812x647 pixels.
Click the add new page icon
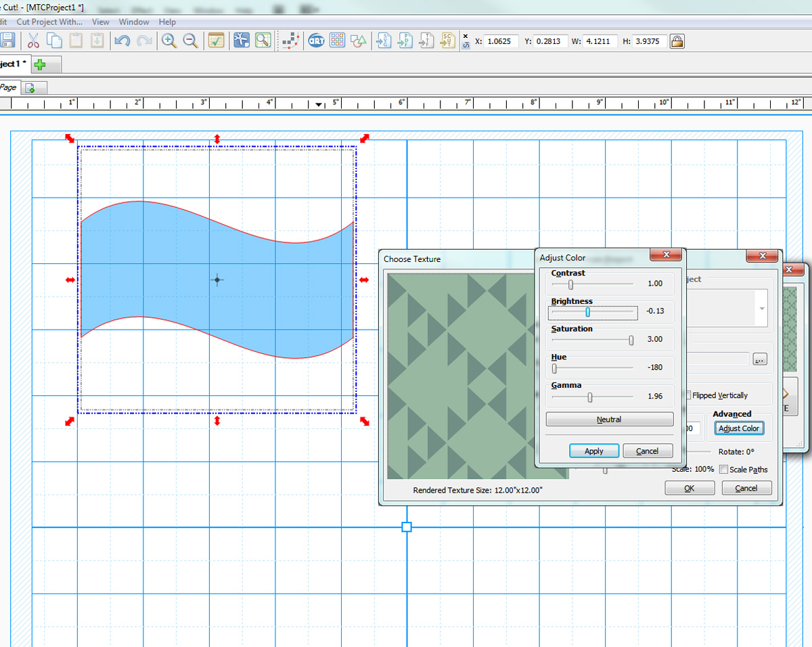pos(30,87)
